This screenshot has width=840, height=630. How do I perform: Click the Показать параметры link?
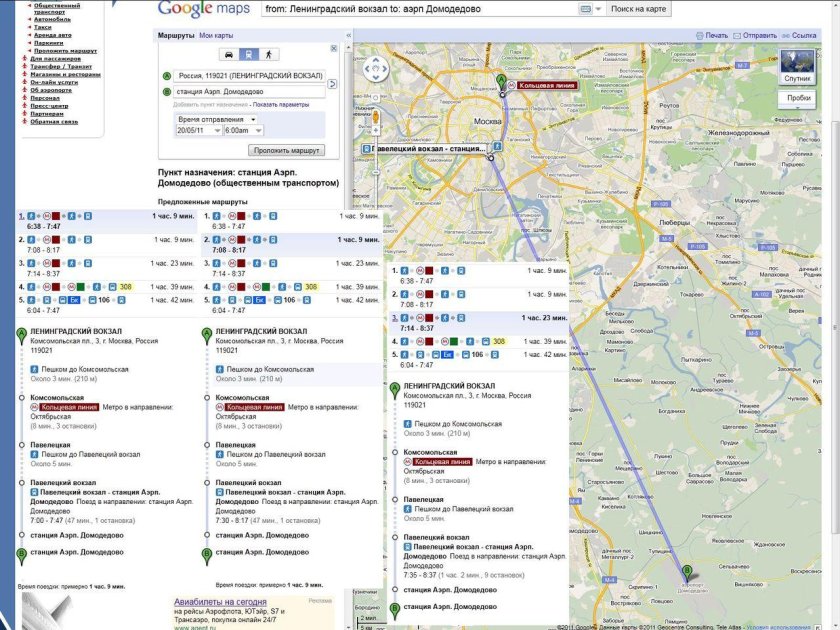281,104
